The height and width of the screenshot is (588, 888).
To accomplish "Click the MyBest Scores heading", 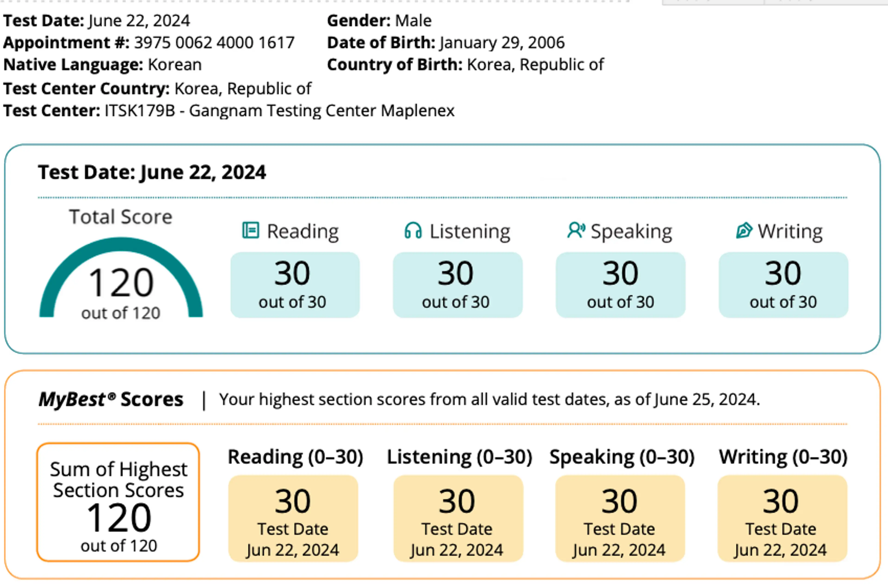I will [x=111, y=399].
